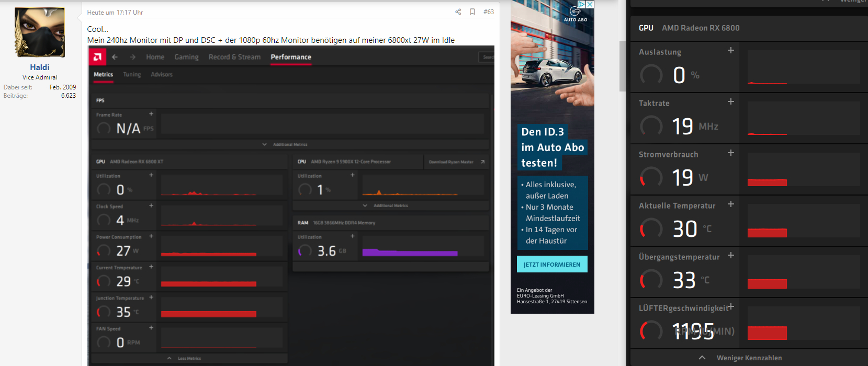868x366 pixels.
Task: Click the AMD logo in embedded screenshot
Action: [97, 56]
